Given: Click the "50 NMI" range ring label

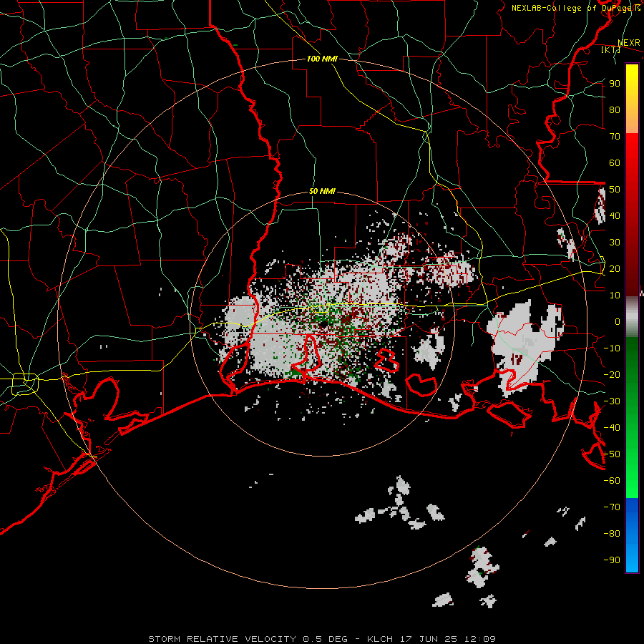Looking at the screenshot, I should [322, 191].
